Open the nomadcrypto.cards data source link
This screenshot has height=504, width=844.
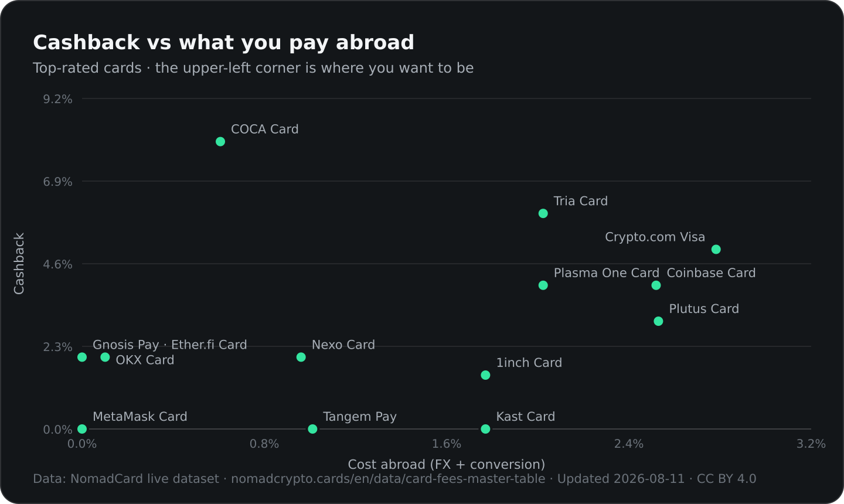coord(388,479)
